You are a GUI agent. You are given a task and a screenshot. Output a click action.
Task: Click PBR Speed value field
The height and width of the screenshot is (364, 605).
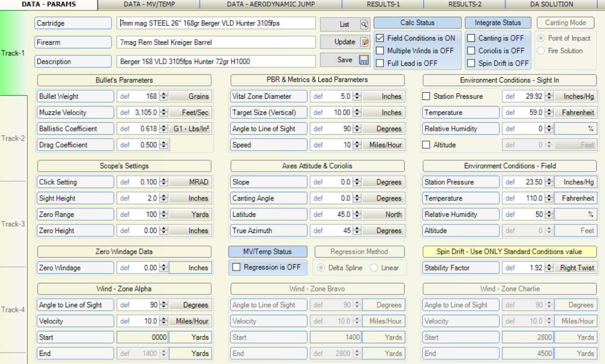(338, 145)
